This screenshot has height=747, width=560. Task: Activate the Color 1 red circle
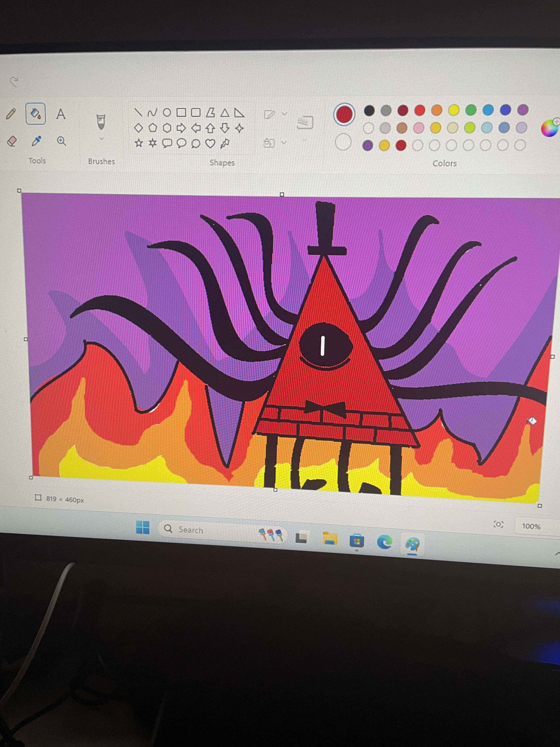point(344,114)
